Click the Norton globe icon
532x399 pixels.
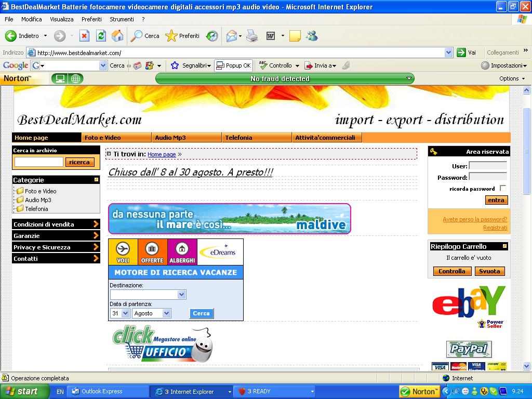[x=76, y=79]
